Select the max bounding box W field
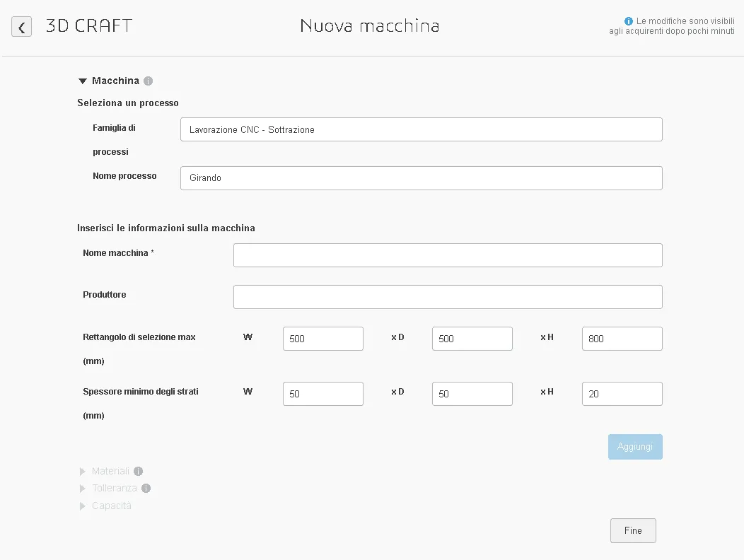Screen dimensions: 744x560 [x=322, y=339]
